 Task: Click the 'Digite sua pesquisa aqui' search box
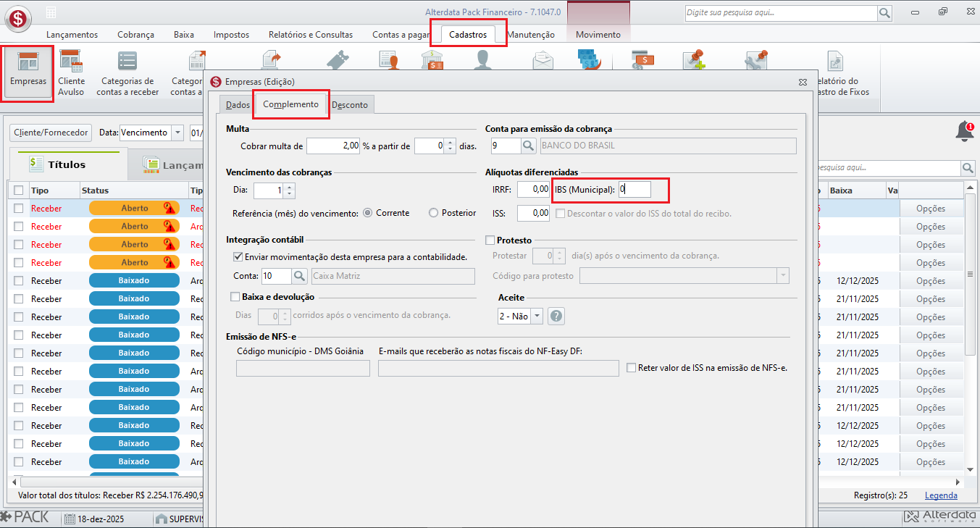coord(782,13)
